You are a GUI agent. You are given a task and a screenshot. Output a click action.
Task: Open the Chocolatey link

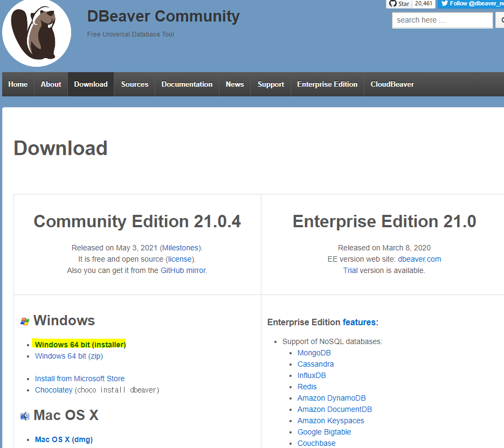54,390
